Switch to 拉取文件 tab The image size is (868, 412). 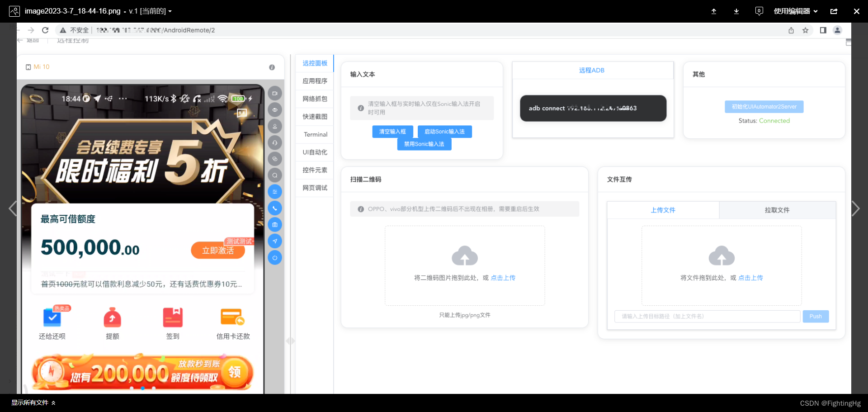tap(777, 210)
